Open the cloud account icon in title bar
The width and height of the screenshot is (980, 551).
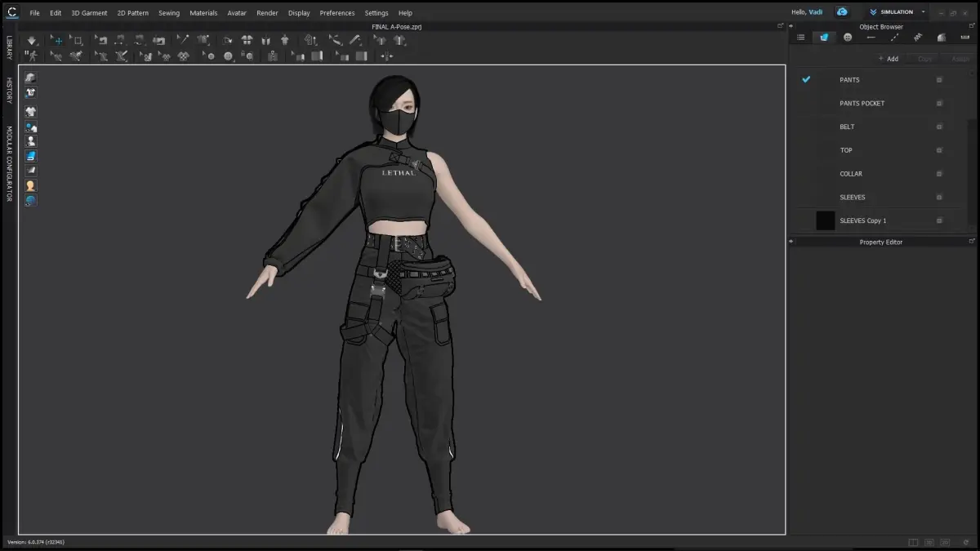coord(842,12)
